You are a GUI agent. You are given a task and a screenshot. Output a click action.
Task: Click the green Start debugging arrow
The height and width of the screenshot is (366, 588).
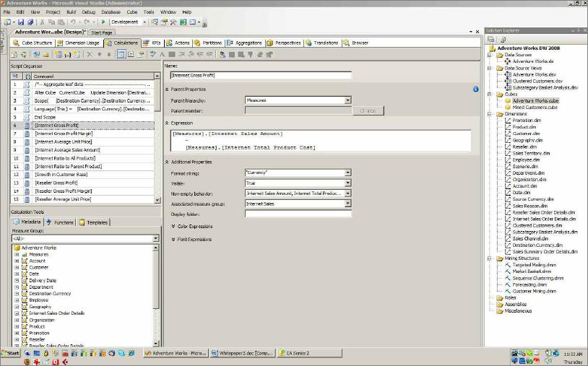pos(103,22)
